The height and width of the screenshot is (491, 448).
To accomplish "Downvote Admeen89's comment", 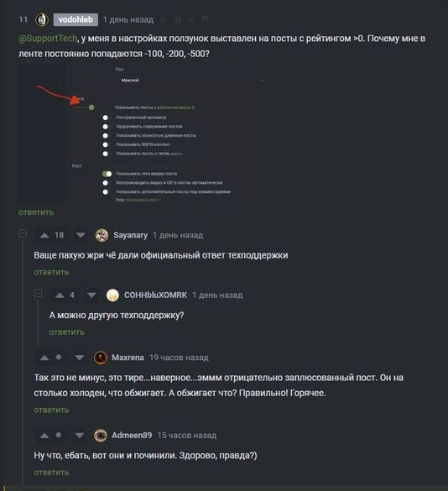I will 80,436.
